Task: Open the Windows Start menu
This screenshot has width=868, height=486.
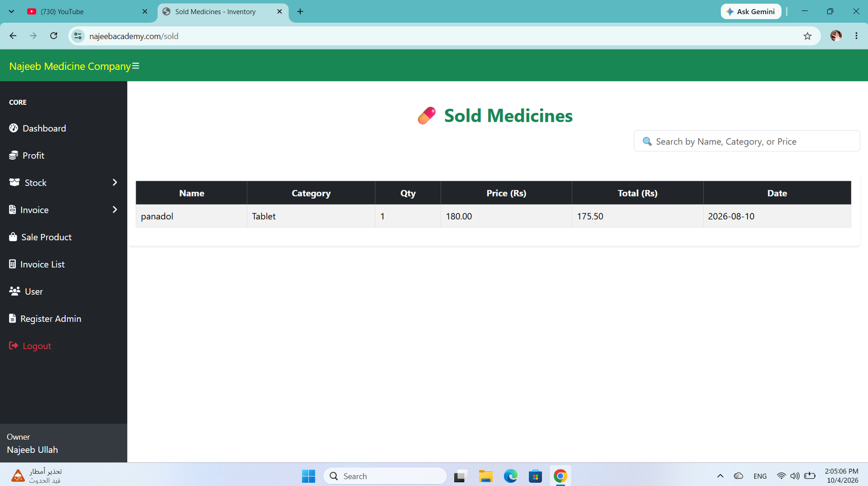Action: (308, 476)
